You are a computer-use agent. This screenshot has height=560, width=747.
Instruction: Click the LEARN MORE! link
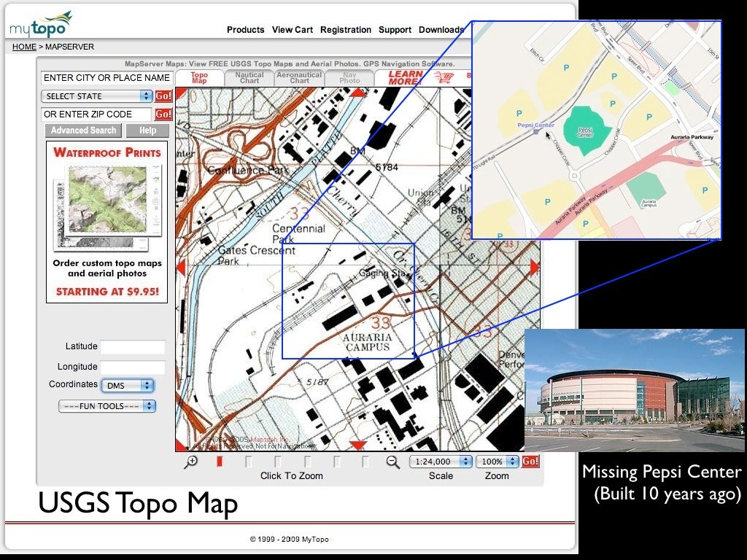pyautogui.click(x=405, y=77)
